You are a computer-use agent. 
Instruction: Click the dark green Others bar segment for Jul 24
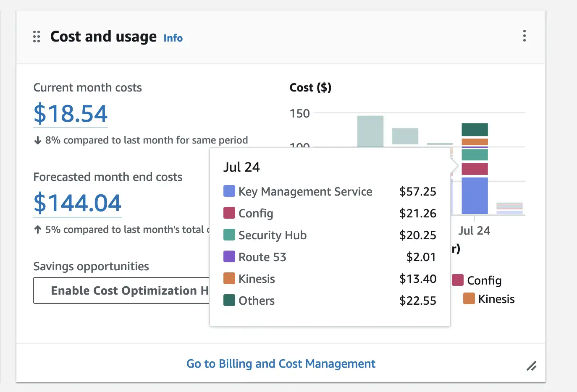475,130
